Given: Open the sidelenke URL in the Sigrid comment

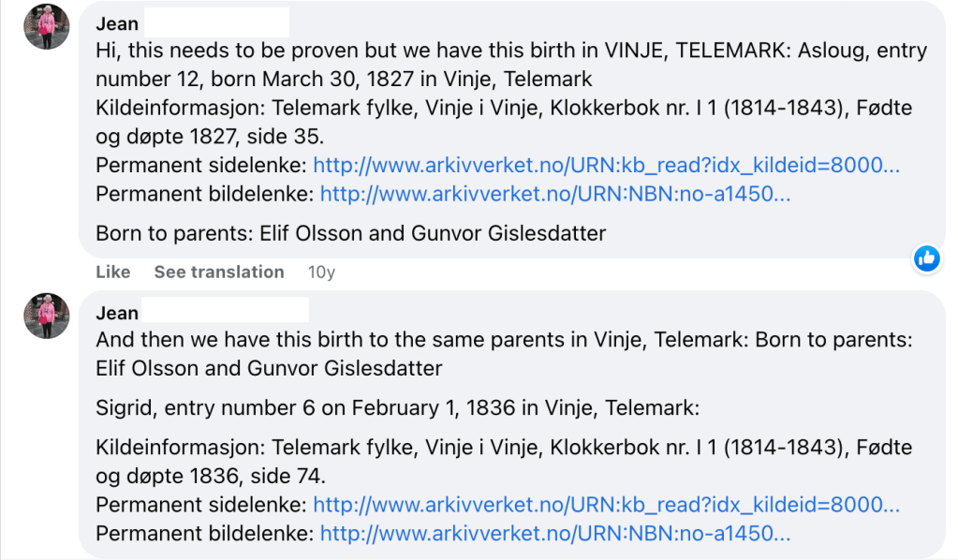Looking at the screenshot, I should pyautogui.click(x=606, y=505).
